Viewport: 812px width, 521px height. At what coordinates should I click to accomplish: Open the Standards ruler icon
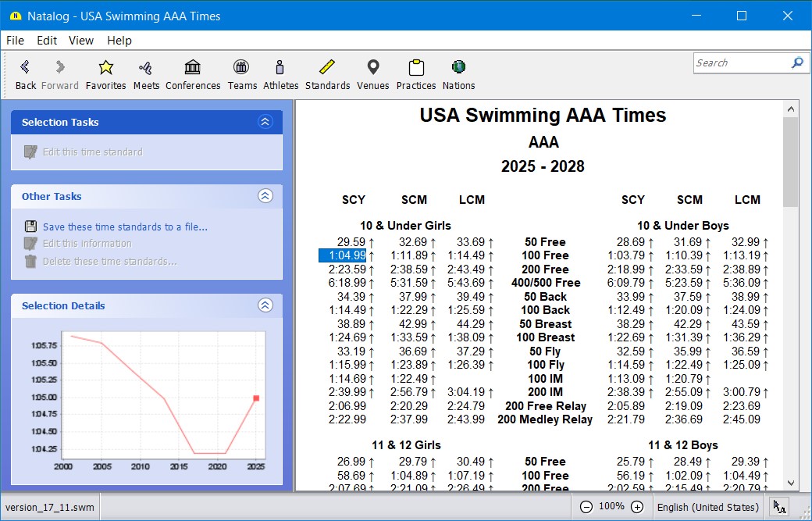[x=327, y=68]
